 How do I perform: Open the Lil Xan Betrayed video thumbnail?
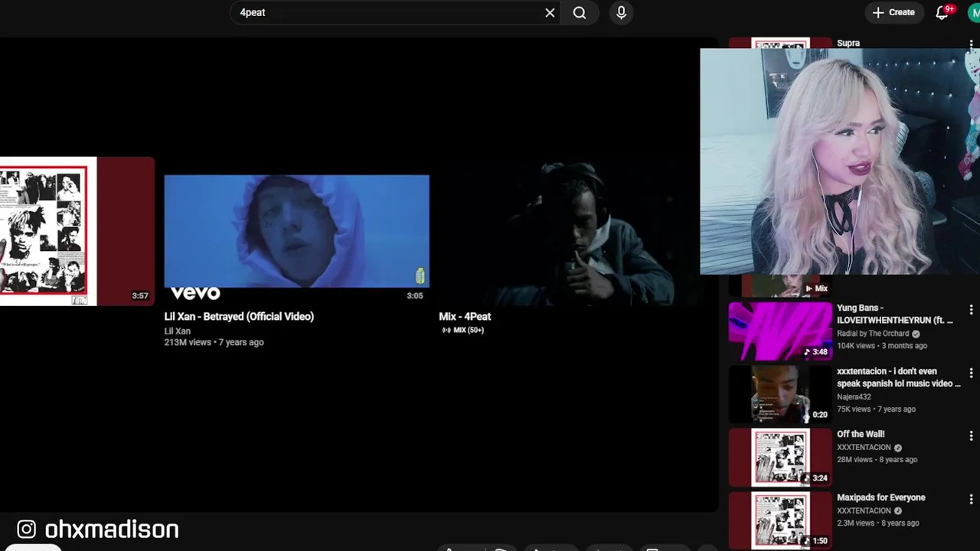[x=297, y=231]
